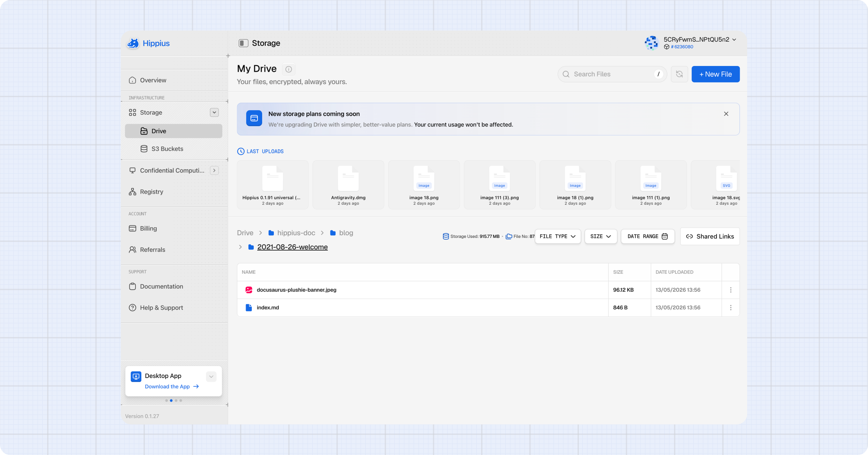Go to hippius-doc folder in breadcrumb
Screen dimensions: 868x455
pos(292,233)
